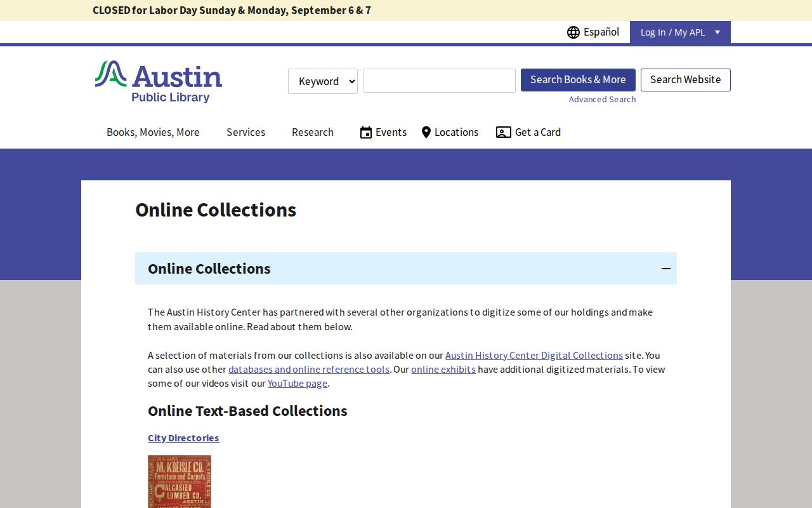This screenshot has width=812, height=508.
Task: Click the Austin Public Library logo
Action: (x=159, y=82)
